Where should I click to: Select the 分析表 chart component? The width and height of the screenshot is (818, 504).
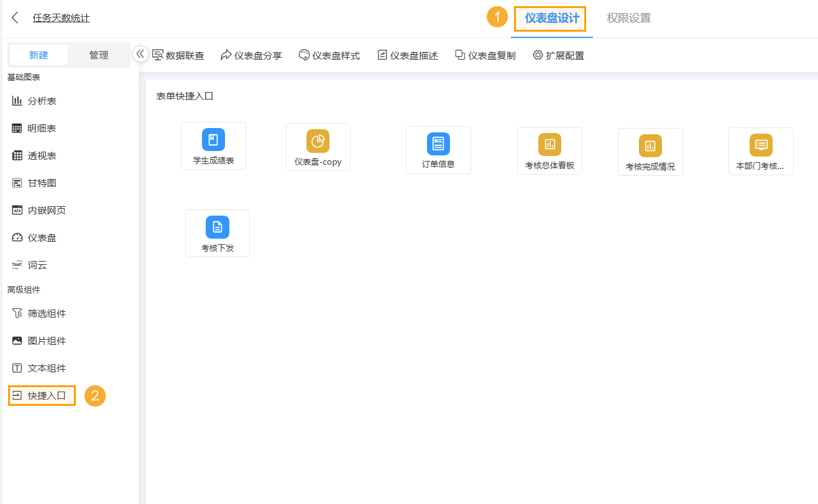click(37, 100)
